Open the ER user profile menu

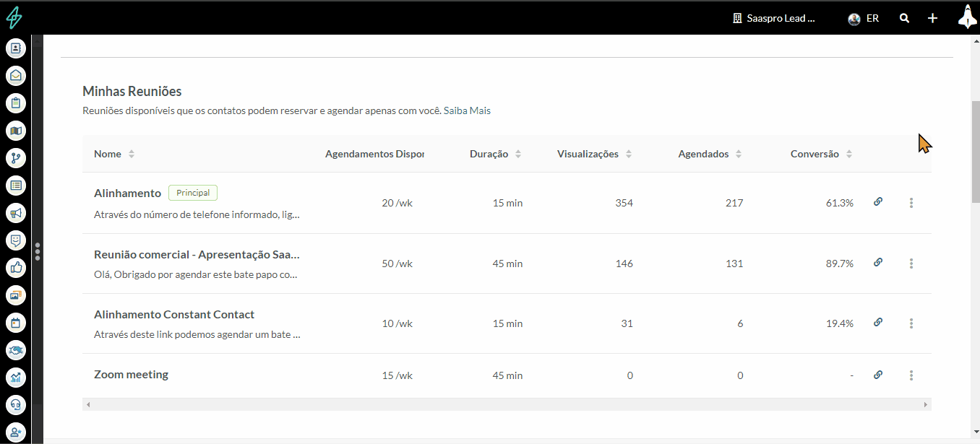tap(864, 18)
